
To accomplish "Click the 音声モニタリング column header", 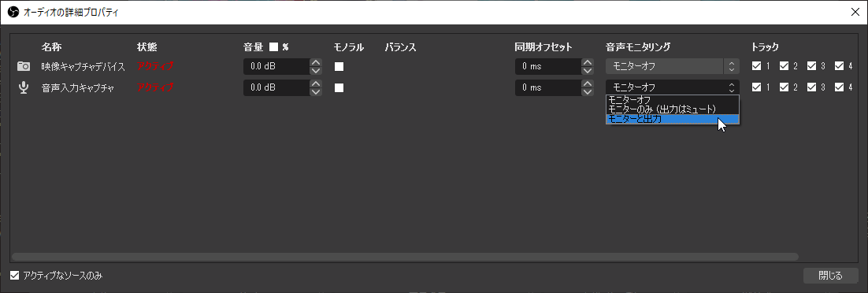I will pyautogui.click(x=638, y=47).
